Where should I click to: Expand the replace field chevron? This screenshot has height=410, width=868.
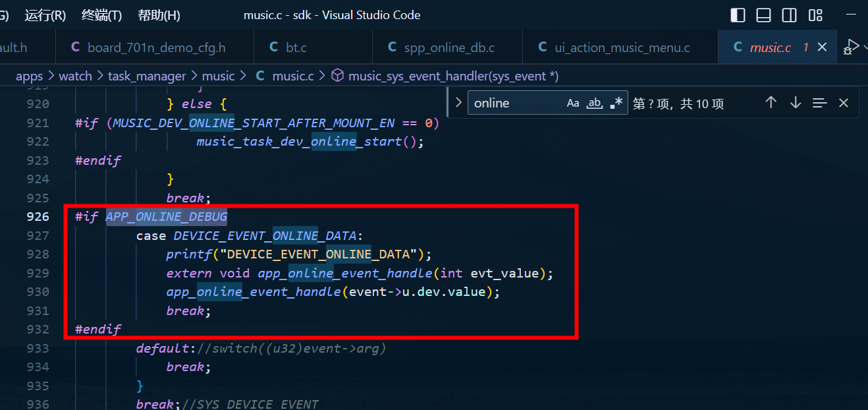(x=458, y=103)
